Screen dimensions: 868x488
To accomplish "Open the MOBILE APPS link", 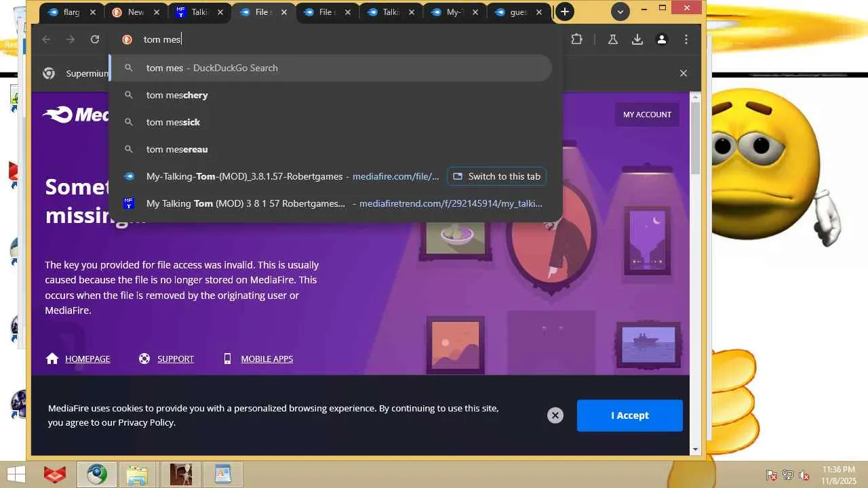I will coord(267,359).
